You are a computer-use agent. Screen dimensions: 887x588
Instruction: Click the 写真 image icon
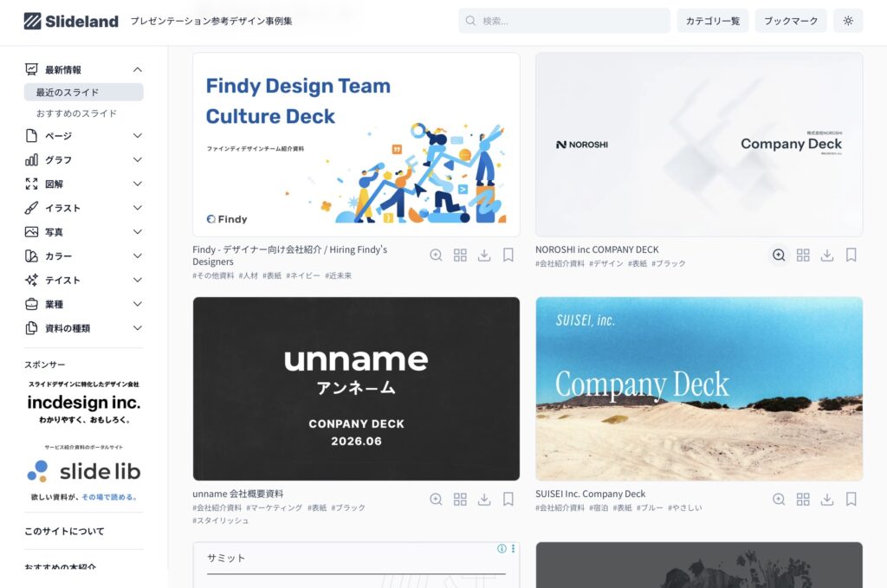32,232
